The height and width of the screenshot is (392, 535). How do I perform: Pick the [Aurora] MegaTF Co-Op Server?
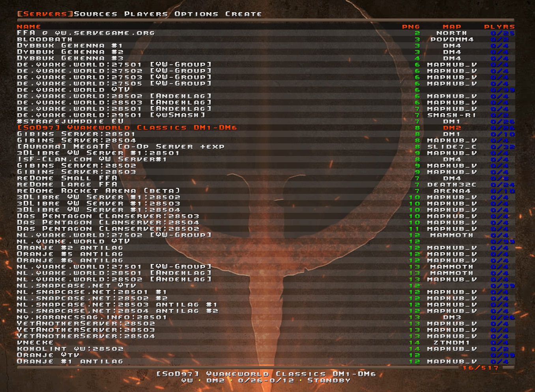(120, 147)
